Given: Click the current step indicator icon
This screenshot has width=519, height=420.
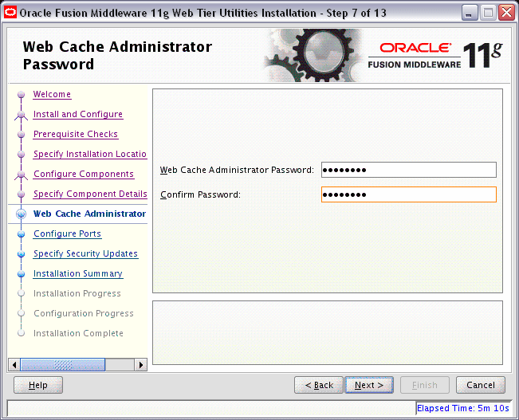Looking at the screenshot, I should point(22,214).
